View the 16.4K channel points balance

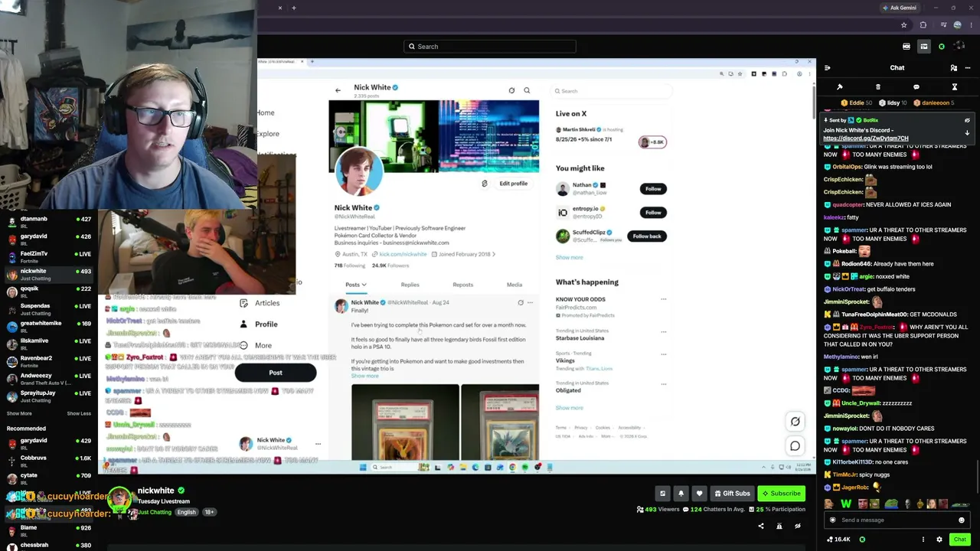pos(839,540)
